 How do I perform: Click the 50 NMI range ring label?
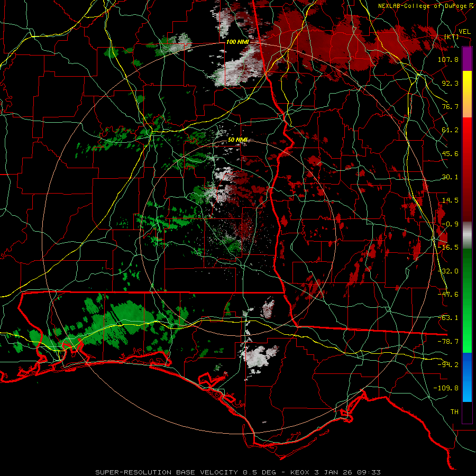click(237, 140)
